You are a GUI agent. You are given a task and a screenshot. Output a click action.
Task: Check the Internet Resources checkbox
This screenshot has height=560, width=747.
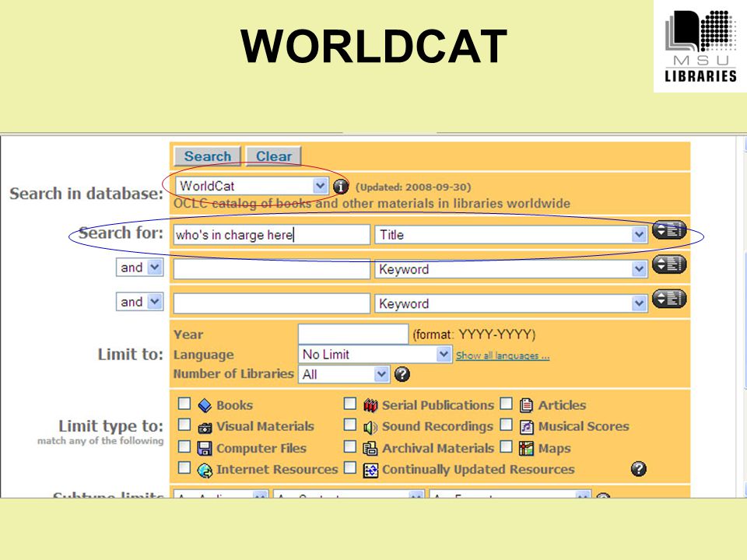coord(184,467)
